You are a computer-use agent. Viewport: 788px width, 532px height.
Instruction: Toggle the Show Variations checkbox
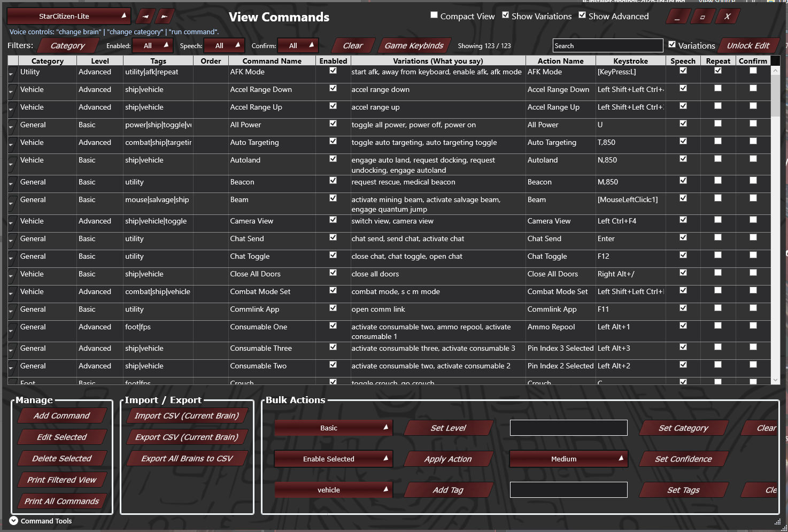click(x=505, y=15)
